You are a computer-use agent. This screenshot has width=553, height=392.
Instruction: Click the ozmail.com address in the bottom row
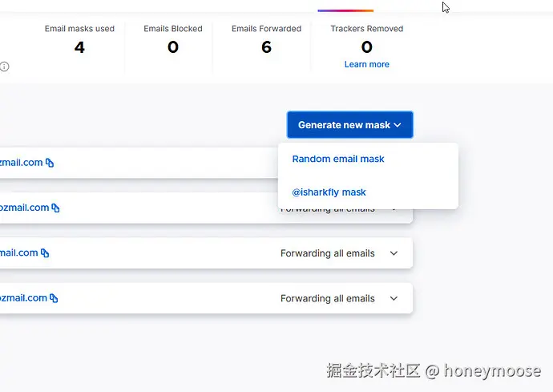coord(23,298)
